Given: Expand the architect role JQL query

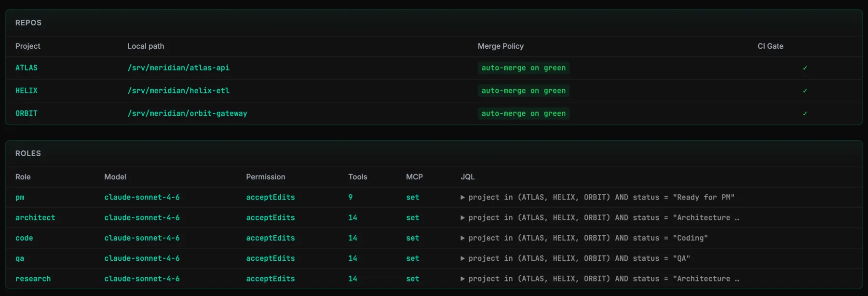Looking at the screenshot, I should [x=462, y=217].
